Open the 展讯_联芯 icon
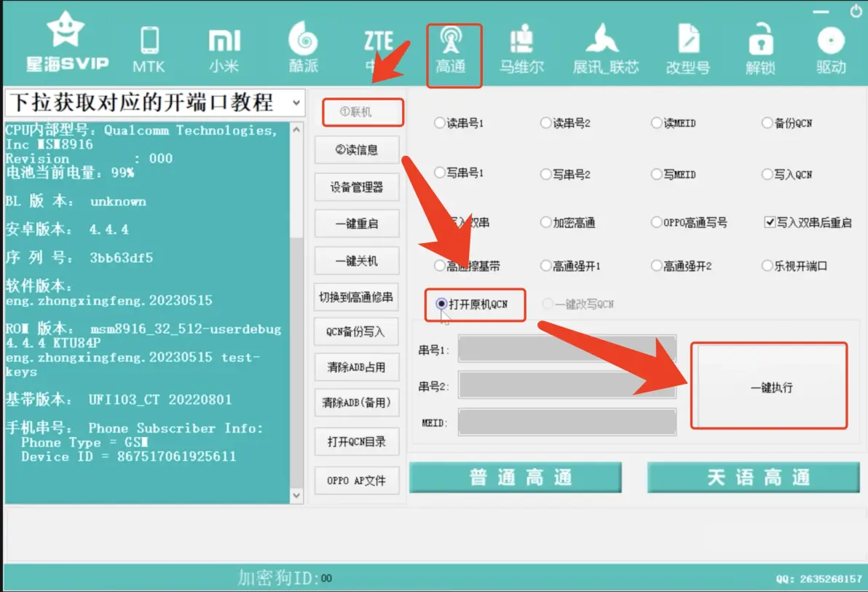The image size is (868, 592). tap(605, 48)
